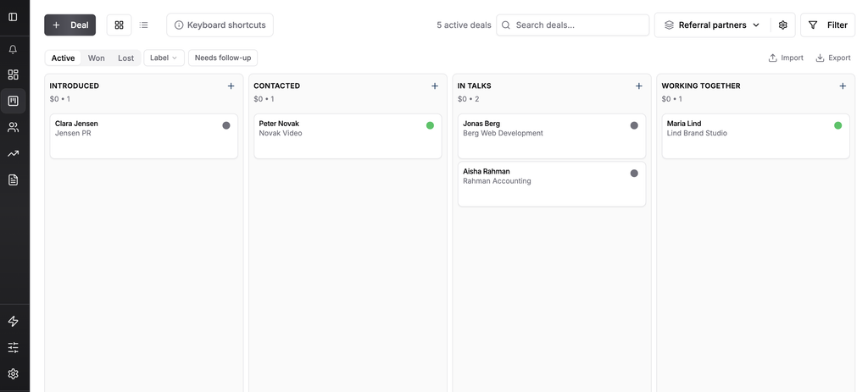Click Jonas Berg's gray status dot
The image size is (868, 392).
[x=634, y=125]
